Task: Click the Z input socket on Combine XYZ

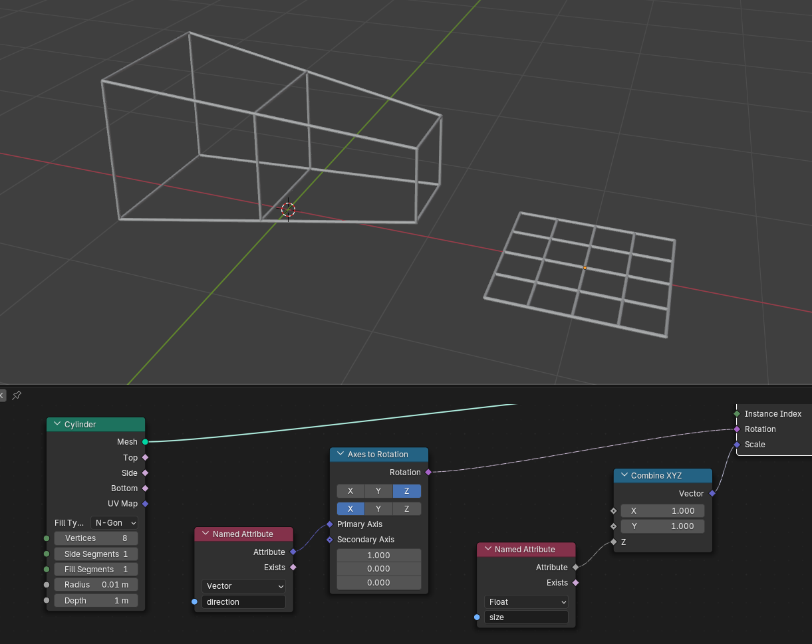Action: 613,542
